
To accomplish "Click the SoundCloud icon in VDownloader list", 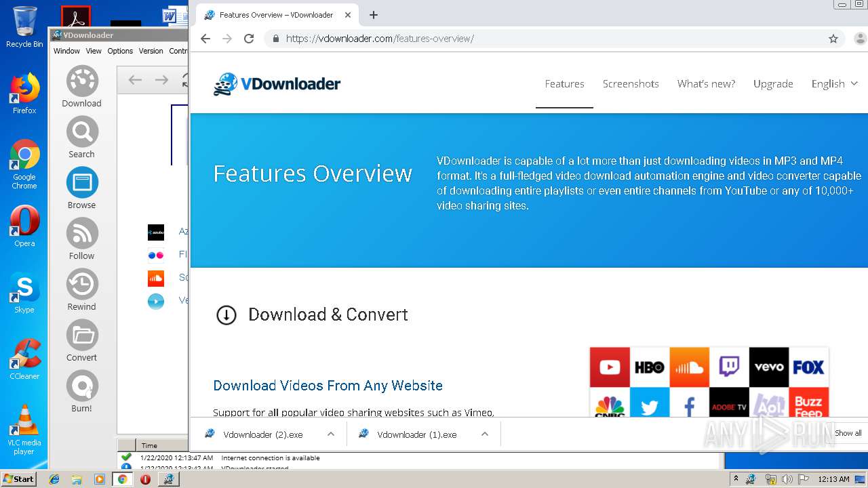I will 156,278.
